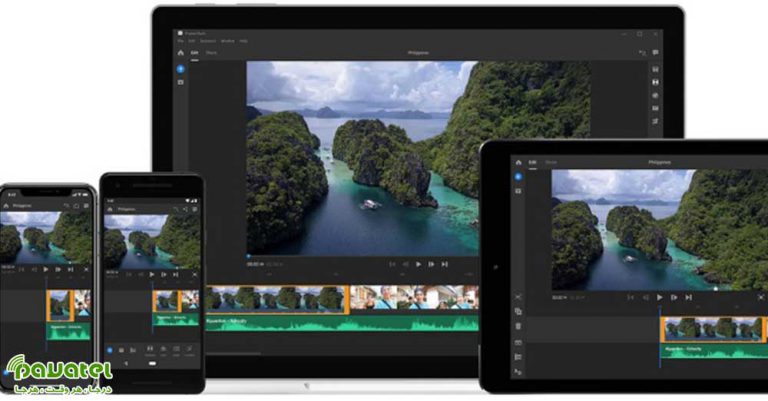This screenshot has width=768, height=401.
Task: Select orange-outlined clip on Android timeline
Action: tap(166, 301)
